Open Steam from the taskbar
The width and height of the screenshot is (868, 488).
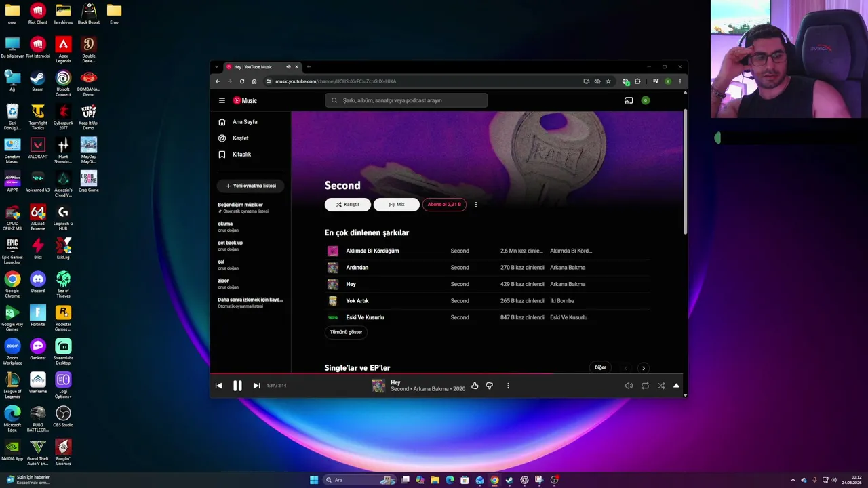click(509, 480)
